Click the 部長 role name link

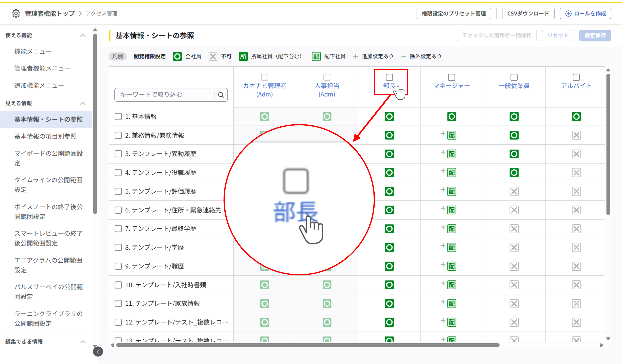tap(389, 86)
